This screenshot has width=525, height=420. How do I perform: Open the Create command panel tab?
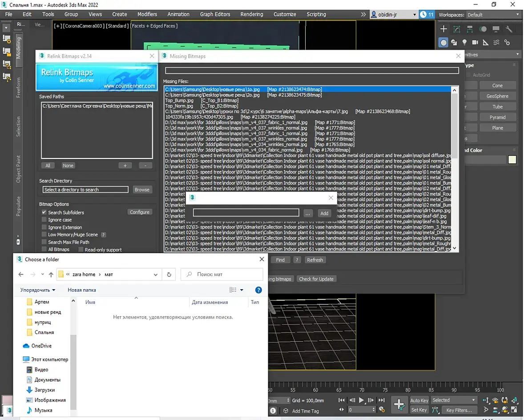pyautogui.click(x=443, y=29)
